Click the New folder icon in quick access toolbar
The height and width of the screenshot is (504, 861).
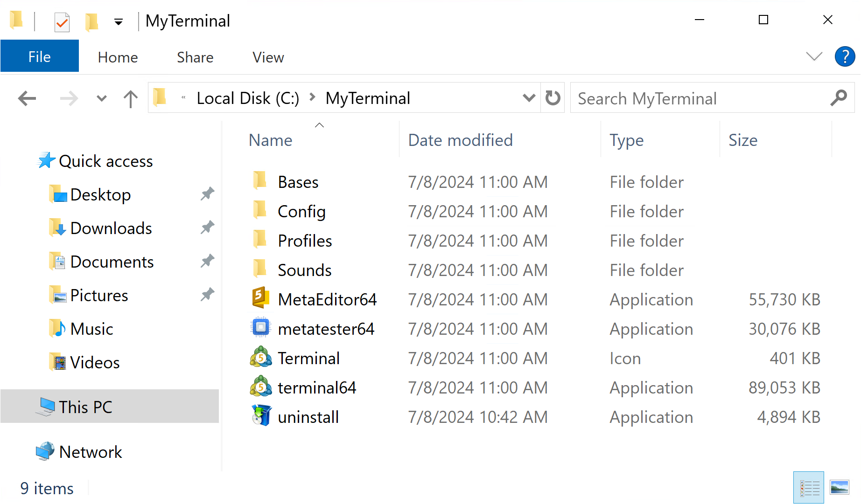[x=91, y=21]
